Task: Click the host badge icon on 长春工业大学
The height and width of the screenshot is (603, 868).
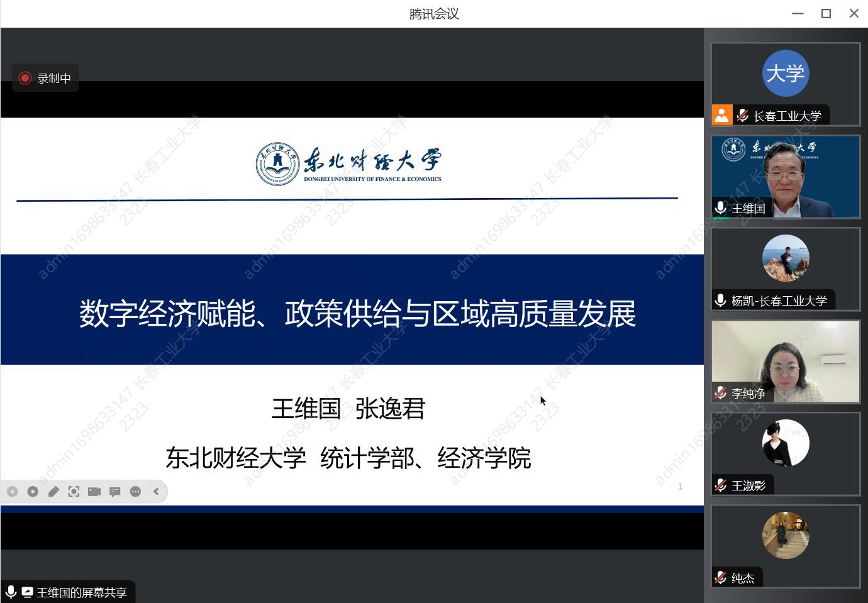Action: pos(722,116)
